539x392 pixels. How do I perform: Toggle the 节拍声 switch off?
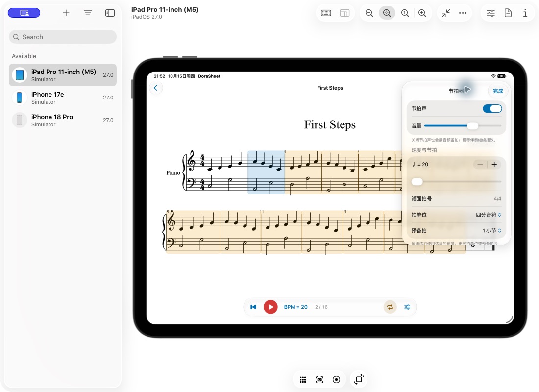click(492, 109)
